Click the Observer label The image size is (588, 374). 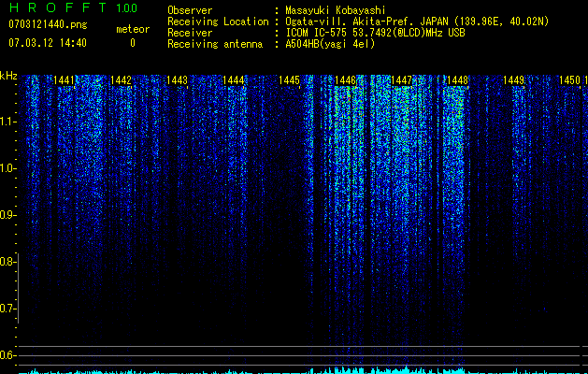[x=190, y=10]
